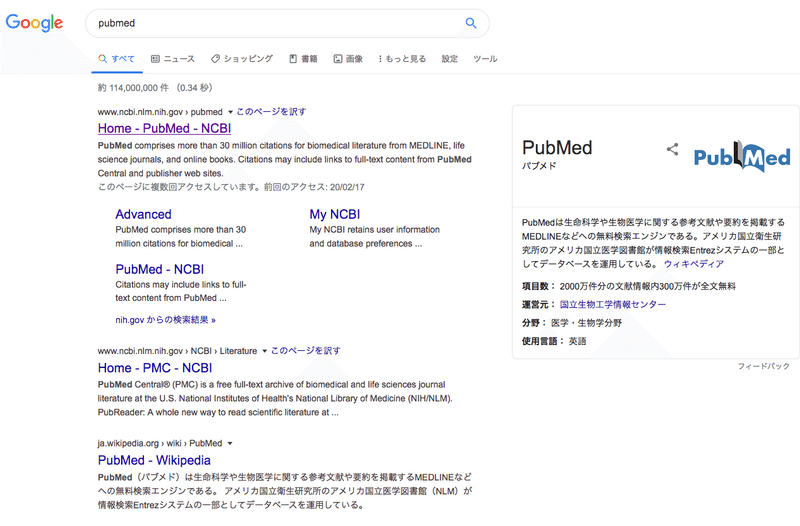The width and height of the screenshot is (800, 526).
Task: Click the 使用言語： 英語 text
Action: tap(554, 341)
